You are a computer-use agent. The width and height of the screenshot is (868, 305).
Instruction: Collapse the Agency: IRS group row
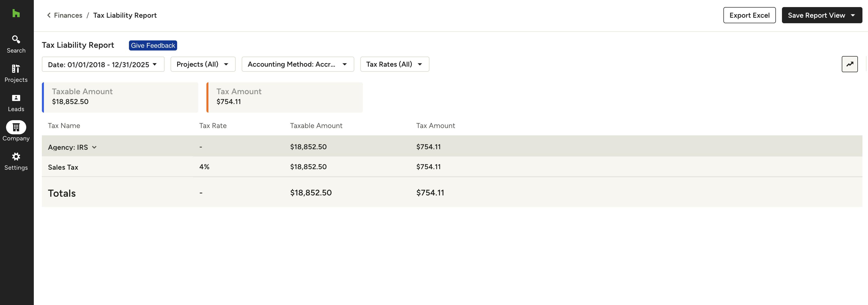[94, 147]
